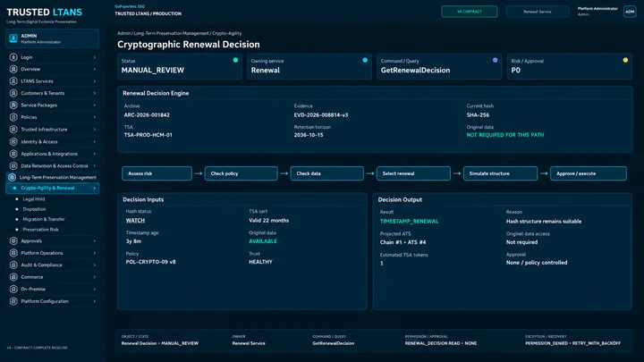Image resolution: width=644 pixels, height=362 pixels.
Task: Click the MANUAL_REVIEW status card
Action: (x=180, y=66)
